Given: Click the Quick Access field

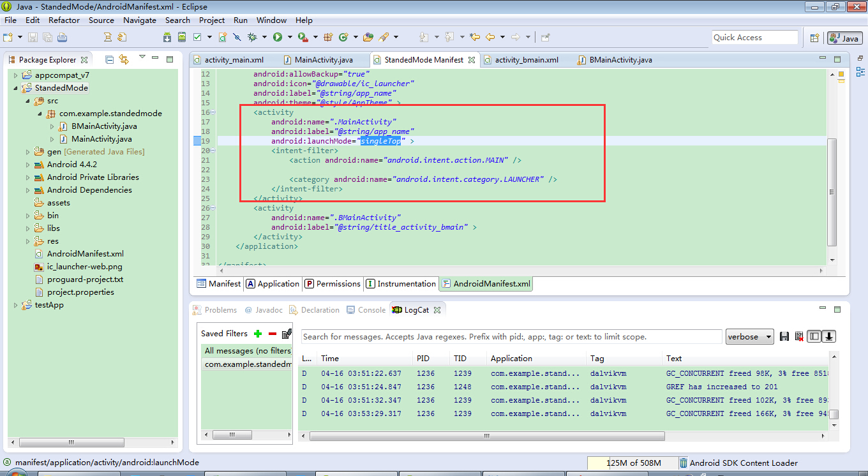Looking at the screenshot, I should 755,38.
